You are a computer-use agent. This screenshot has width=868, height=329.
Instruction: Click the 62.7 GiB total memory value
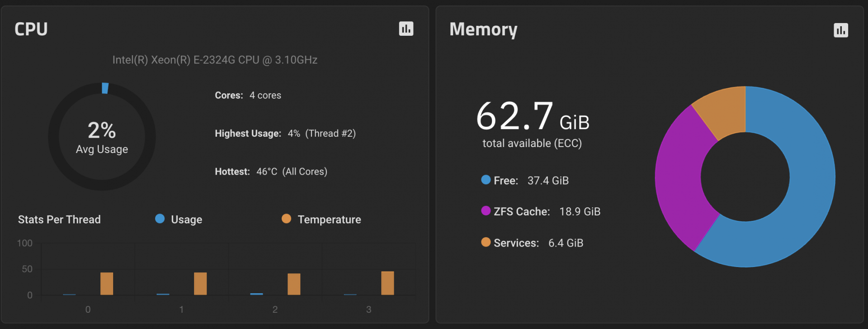click(533, 116)
